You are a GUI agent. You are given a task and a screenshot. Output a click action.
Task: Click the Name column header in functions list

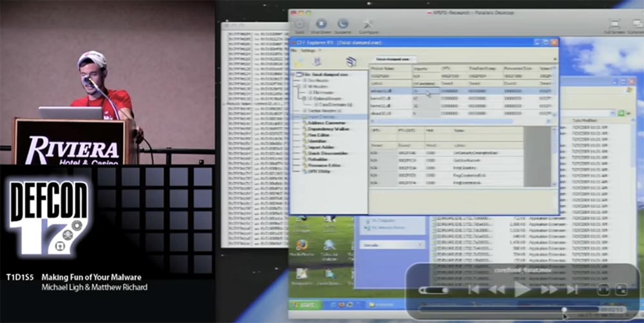tap(488, 131)
